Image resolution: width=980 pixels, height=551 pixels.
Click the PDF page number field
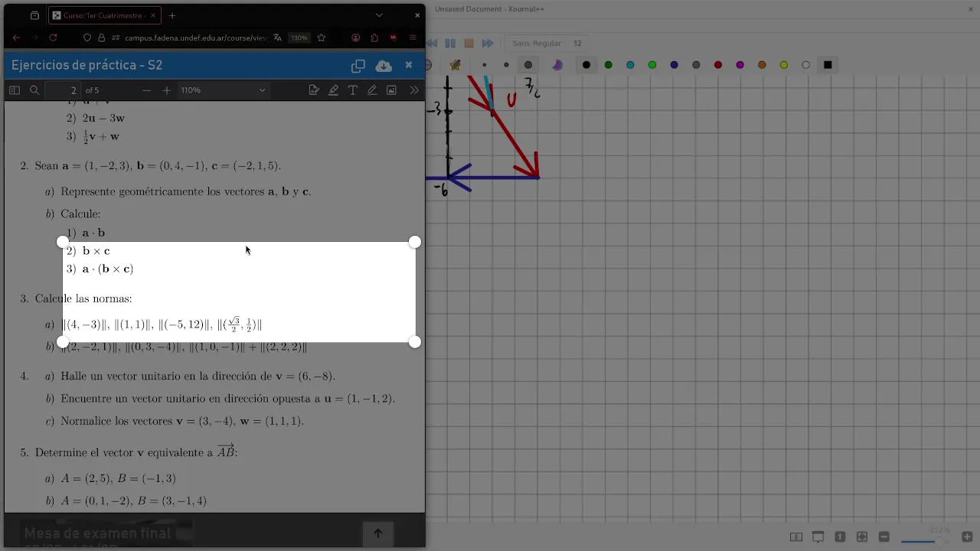tap(63, 90)
